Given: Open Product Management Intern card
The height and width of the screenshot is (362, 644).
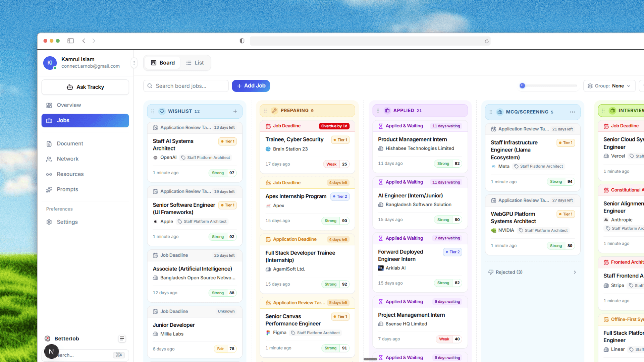Looking at the screenshot, I should click(x=420, y=146).
